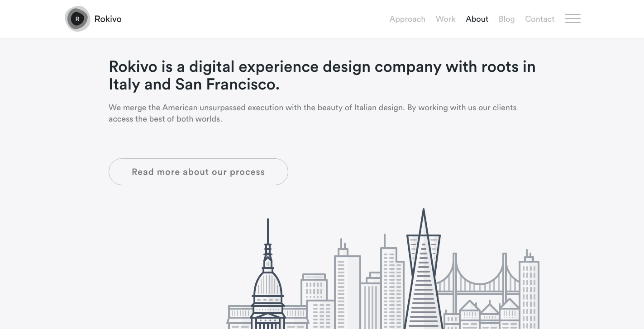This screenshot has height=329, width=644.
Task: Open the Contact page
Action: point(539,19)
